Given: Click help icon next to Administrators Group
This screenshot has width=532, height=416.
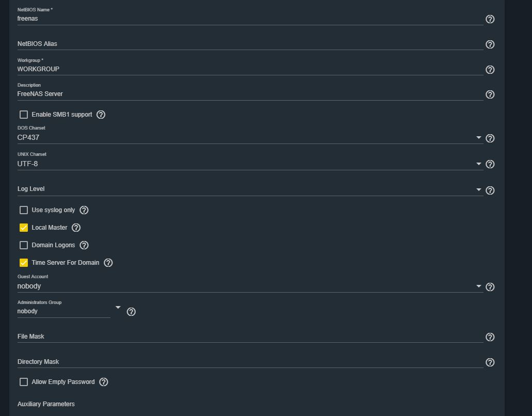Looking at the screenshot, I should (x=131, y=312).
